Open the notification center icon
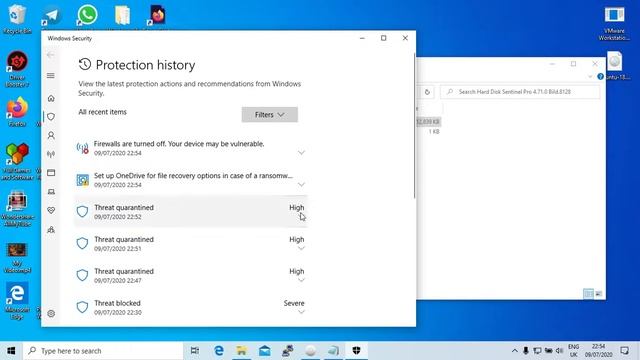The width and height of the screenshot is (640, 360). [x=624, y=351]
